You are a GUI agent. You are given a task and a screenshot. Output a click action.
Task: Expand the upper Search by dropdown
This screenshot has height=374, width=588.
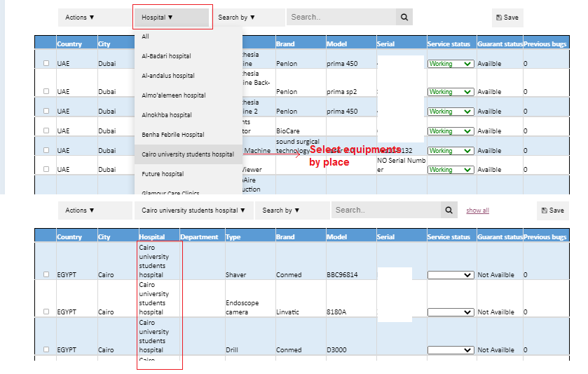click(236, 17)
